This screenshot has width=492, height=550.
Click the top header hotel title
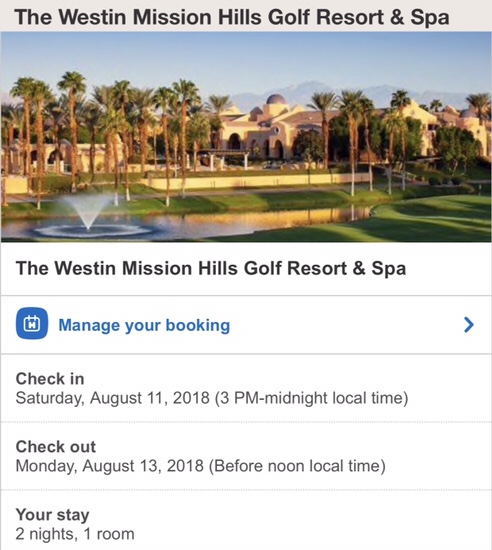tap(232, 17)
